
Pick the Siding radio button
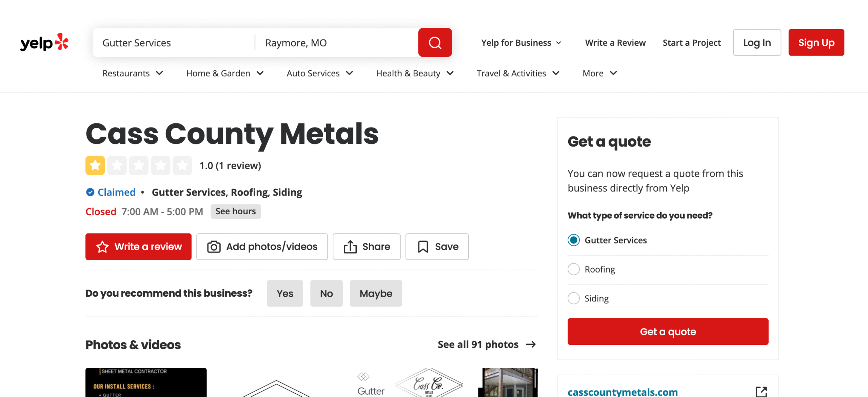573,298
